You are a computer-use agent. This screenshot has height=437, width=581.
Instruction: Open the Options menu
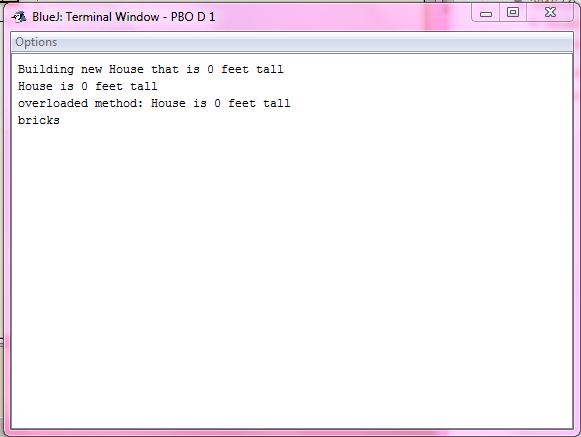pos(36,42)
